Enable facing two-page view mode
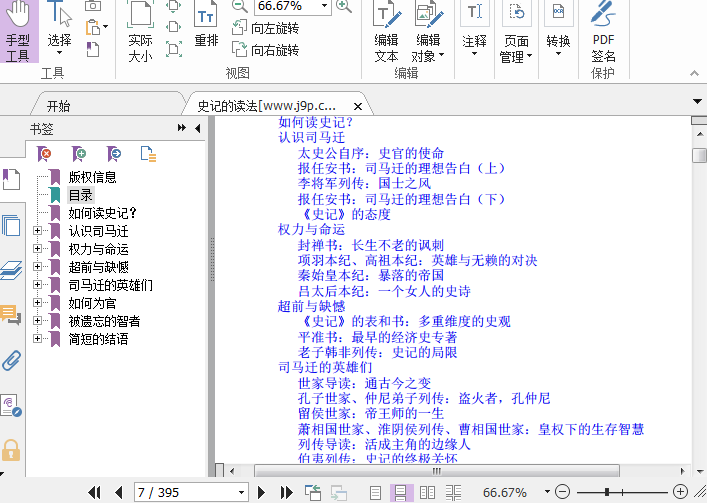This screenshot has width=707, height=503. pos(427,493)
